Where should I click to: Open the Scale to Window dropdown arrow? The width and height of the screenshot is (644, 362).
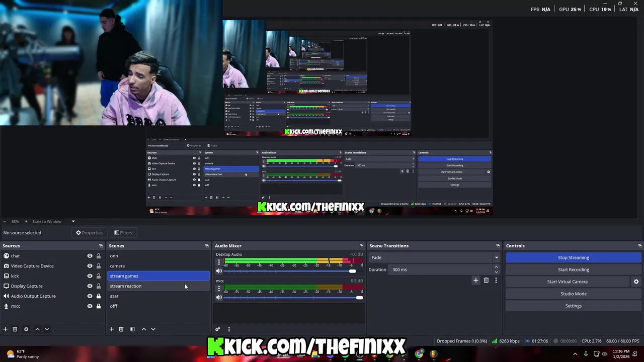click(x=73, y=221)
